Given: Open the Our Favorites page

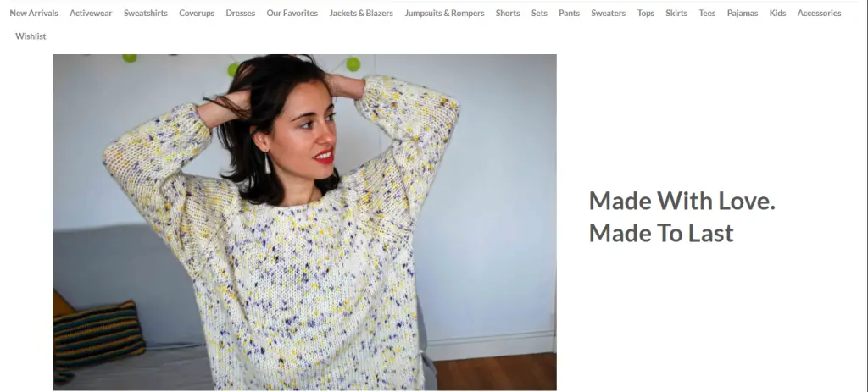Looking at the screenshot, I should point(292,14).
